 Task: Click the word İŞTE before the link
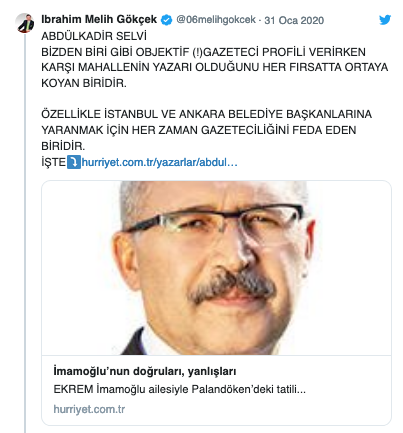(54, 162)
